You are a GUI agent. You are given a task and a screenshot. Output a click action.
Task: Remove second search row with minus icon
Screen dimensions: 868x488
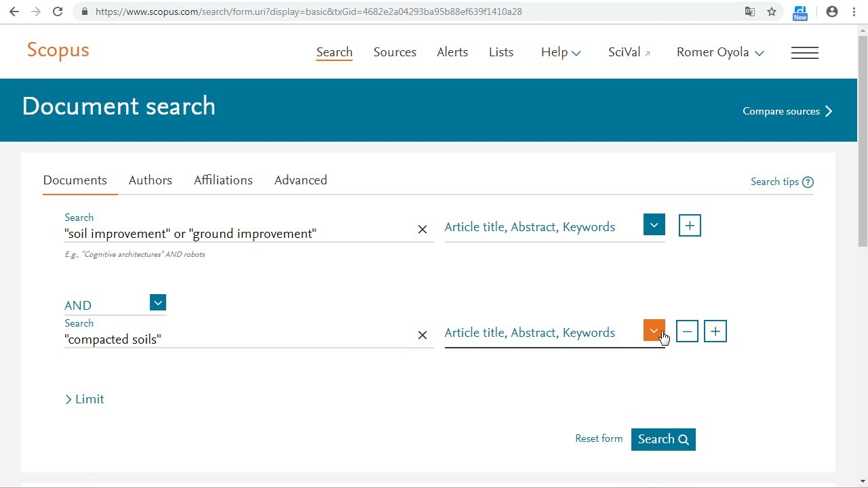pos(687,331)
